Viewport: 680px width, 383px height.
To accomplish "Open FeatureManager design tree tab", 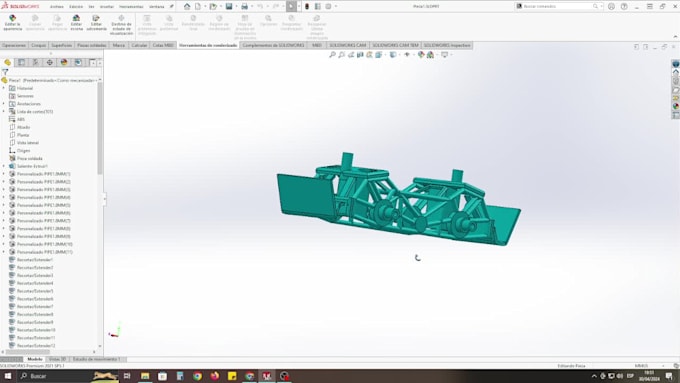I will [7, 62].
